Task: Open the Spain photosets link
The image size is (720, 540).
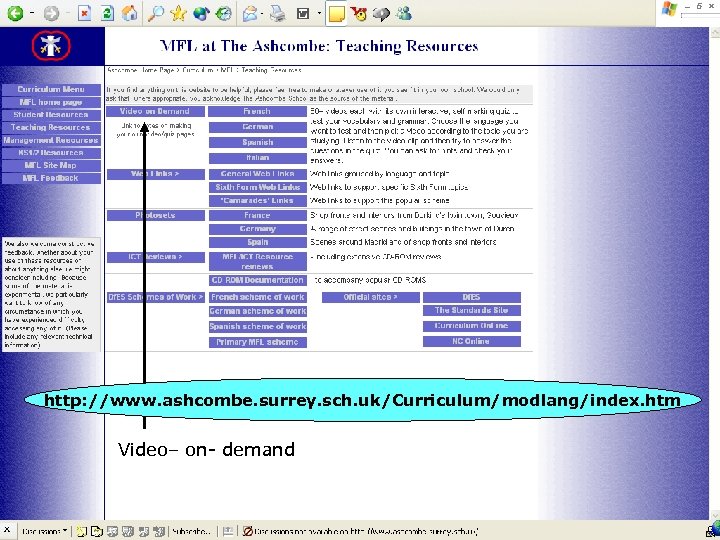Action: click(258, 242)
